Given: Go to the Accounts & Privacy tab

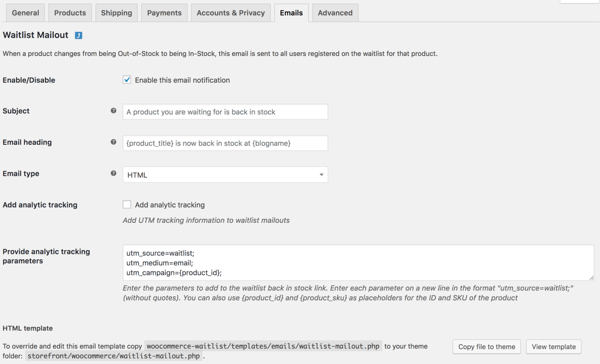Looking at the screenshot, I should pyautogui.click(x=231, y=12).
